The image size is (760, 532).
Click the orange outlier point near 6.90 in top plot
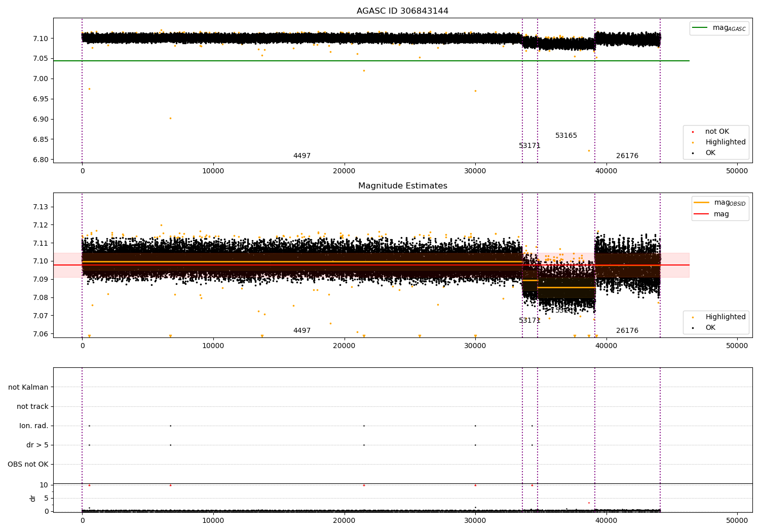pos(170,118)
